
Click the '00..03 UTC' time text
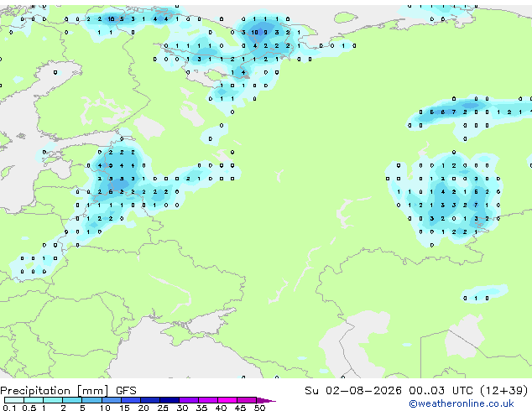point(441,391)
